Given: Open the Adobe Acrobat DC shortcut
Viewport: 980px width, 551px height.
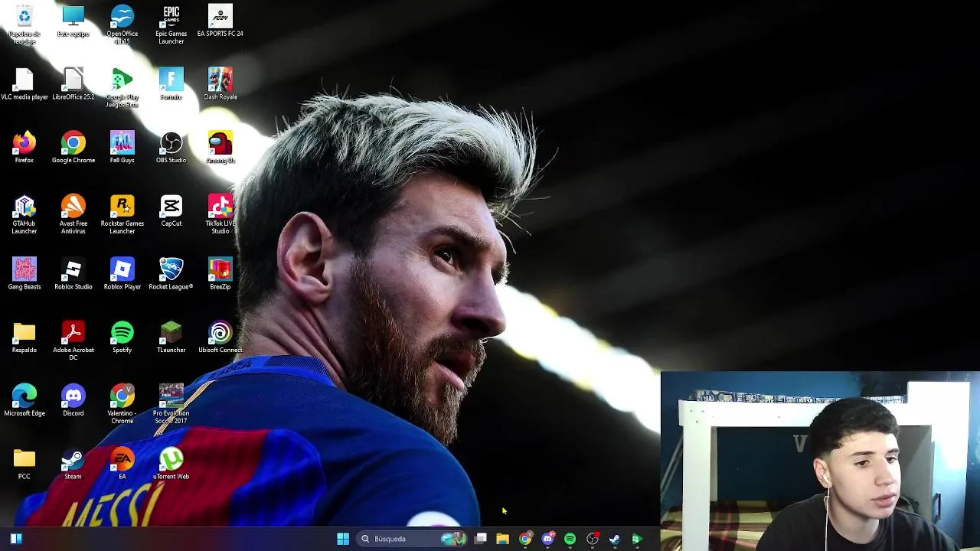Looking at the screenshot, I should click(73, 341).
